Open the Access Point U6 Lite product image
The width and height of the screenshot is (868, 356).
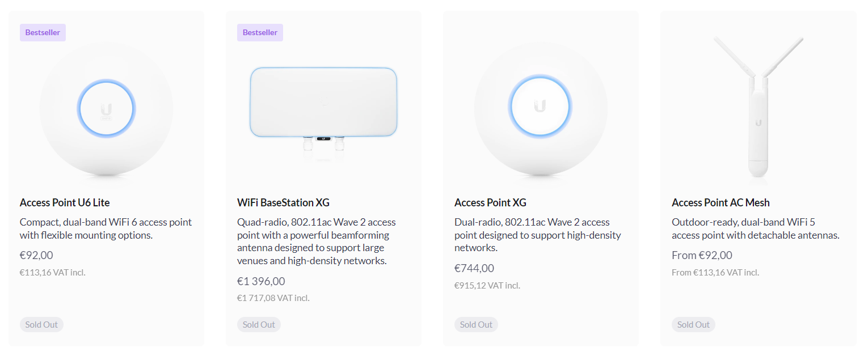tap(106, 109)
